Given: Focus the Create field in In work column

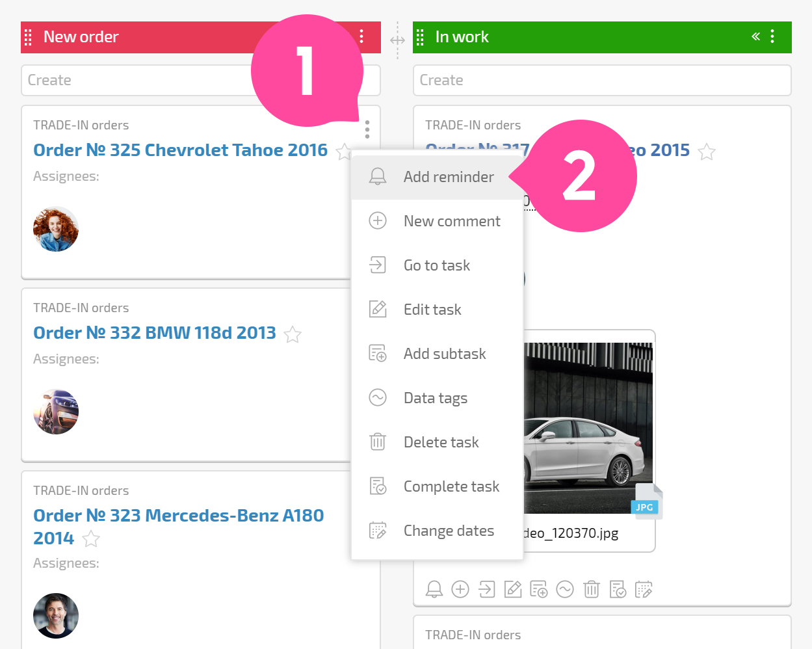Looking at the screenshot, I should point(602,80).
